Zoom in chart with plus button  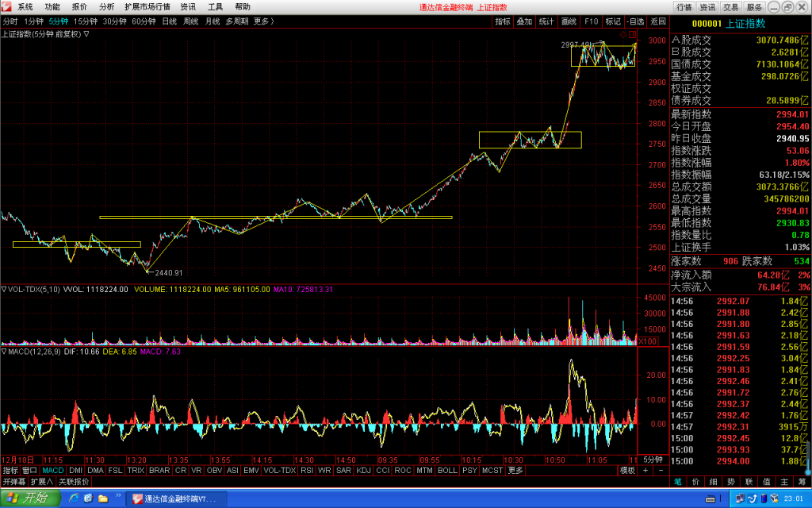coord(645,470)
